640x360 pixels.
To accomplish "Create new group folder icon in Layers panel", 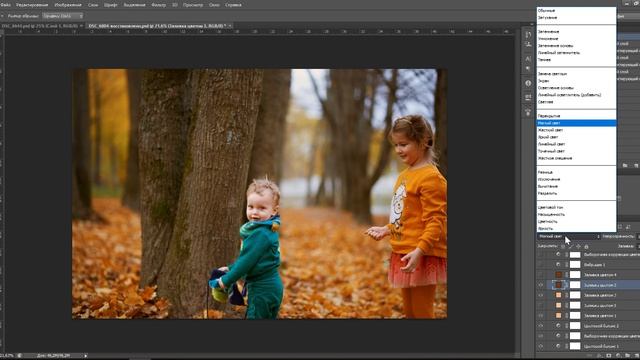I will click(627, 356).
